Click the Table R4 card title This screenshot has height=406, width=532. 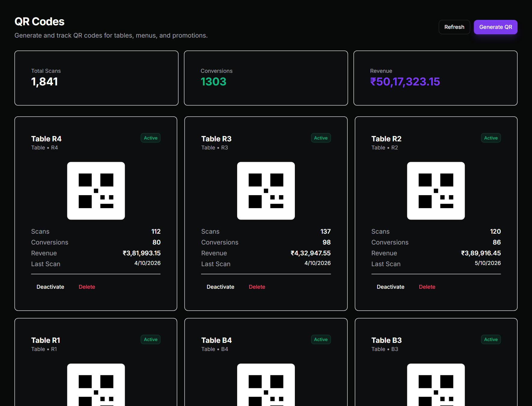(46, 139)
